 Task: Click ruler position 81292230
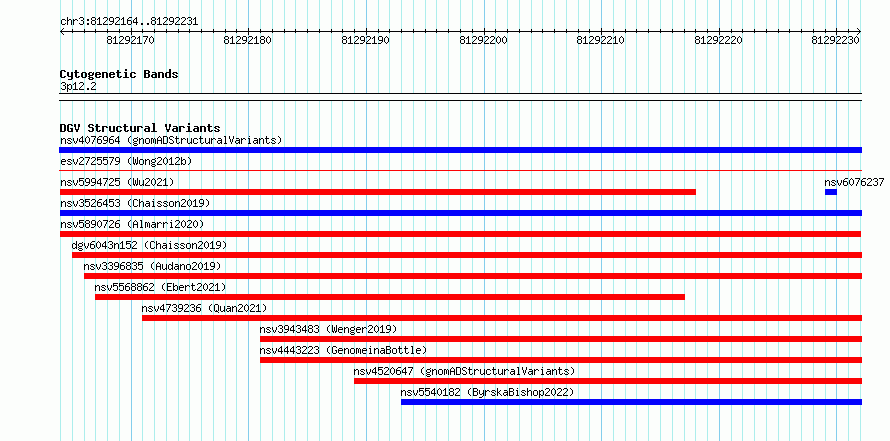pos(836,40)
